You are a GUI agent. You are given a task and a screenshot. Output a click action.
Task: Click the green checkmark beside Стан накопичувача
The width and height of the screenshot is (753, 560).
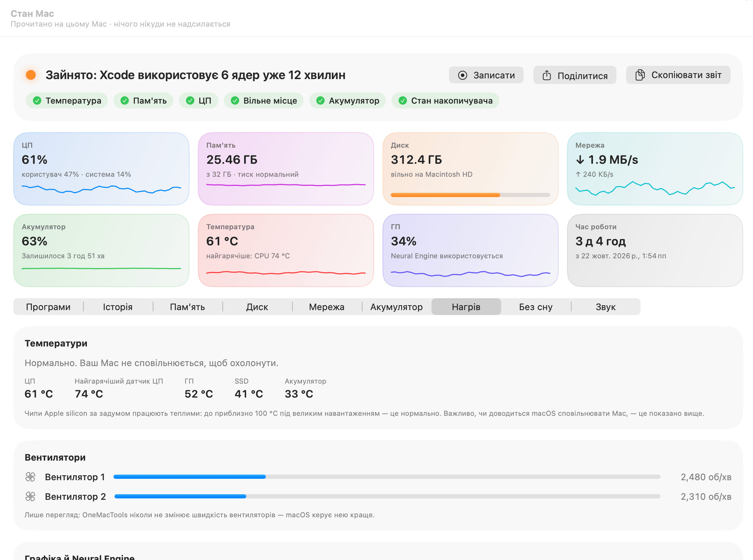tap(403, 101)
